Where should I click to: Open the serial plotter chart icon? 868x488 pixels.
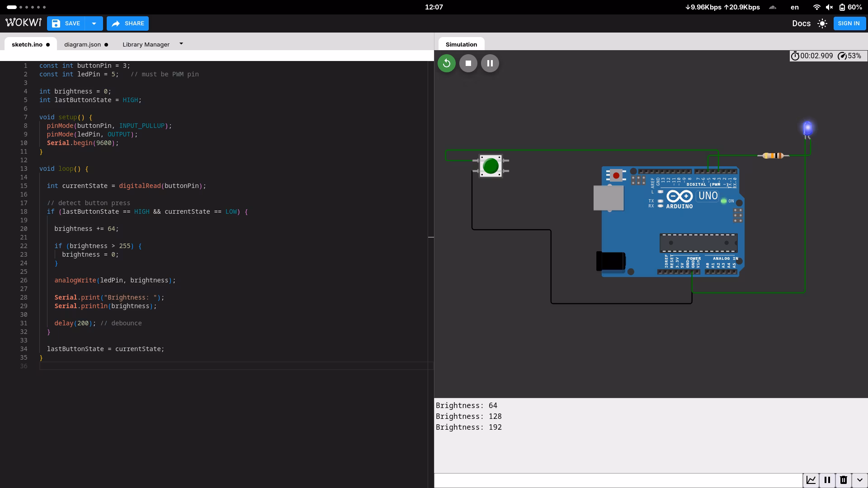click(x=811, y=480)
